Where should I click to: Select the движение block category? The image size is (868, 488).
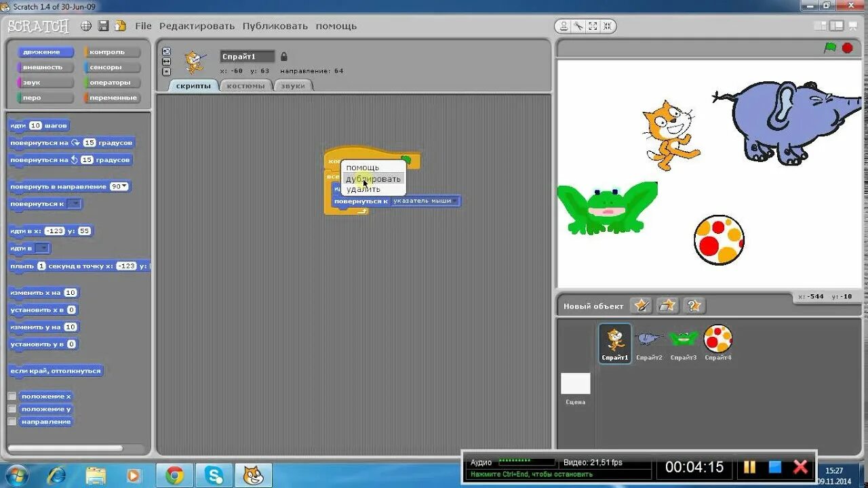pos(45,52)
